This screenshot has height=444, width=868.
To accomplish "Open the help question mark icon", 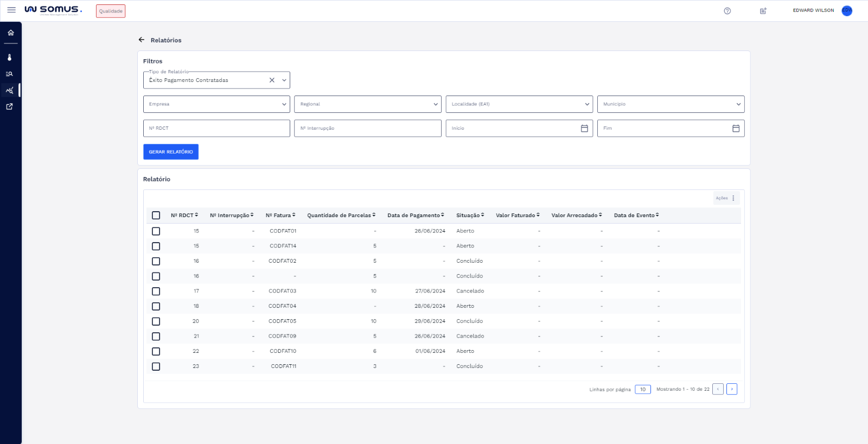I will (x=727, y=11).
